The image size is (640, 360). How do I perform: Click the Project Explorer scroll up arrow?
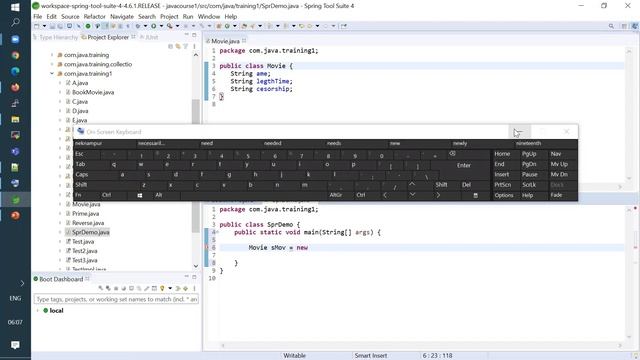tap(196, 55)
